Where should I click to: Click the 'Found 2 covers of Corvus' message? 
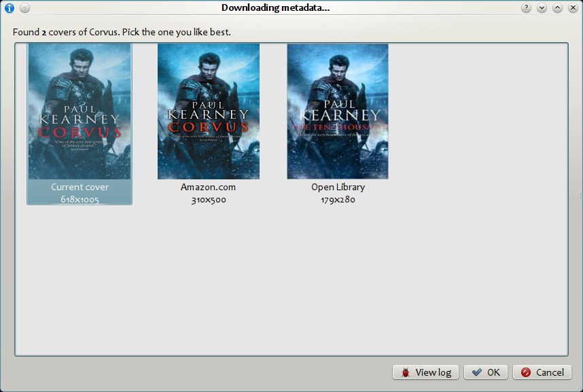coord(122,32)
